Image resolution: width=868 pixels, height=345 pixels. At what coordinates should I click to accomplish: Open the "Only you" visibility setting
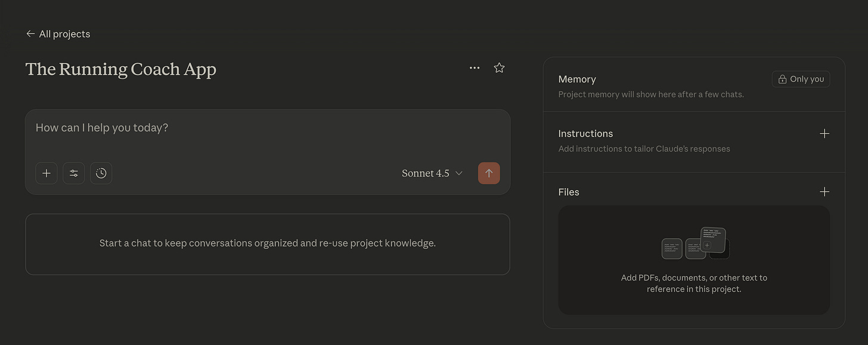tap(801, 79)
